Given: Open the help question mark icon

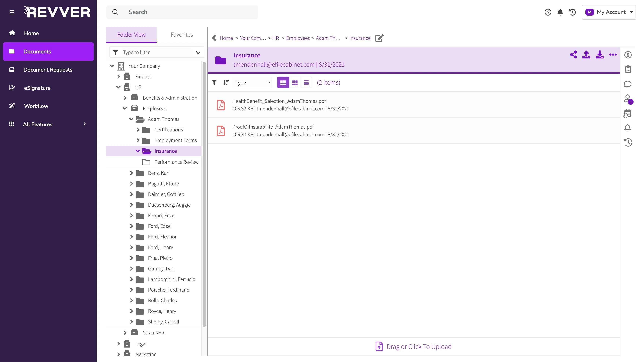Looking at the screenshot, I should coord(548,12).
